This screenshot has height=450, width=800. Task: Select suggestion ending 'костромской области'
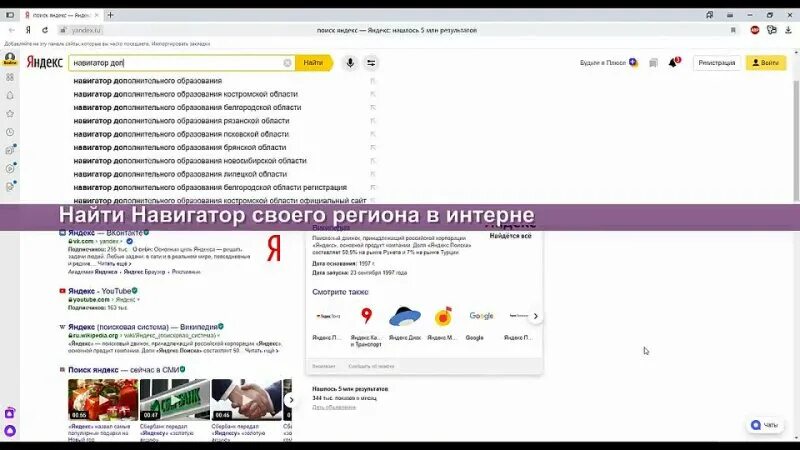185,94
